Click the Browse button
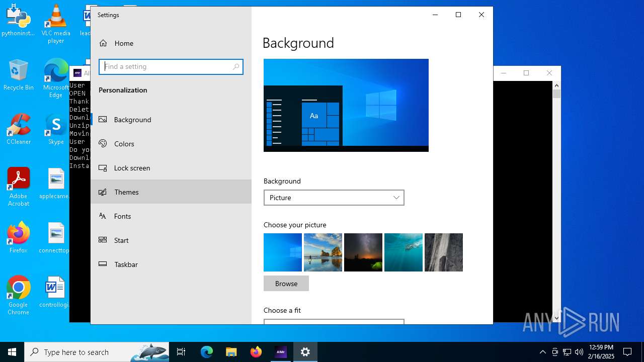This screenshot has width=644, height=362. pyautogui.click(x=286, y=284)
